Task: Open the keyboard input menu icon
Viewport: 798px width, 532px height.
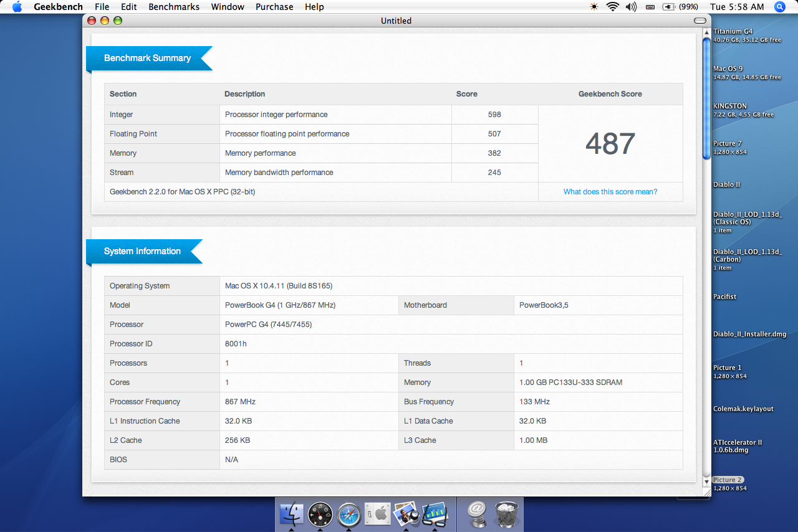Action: 650,7
